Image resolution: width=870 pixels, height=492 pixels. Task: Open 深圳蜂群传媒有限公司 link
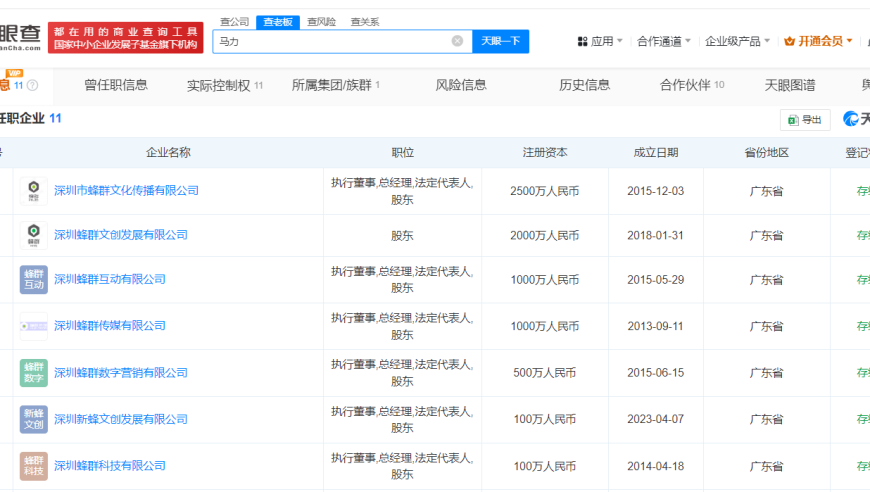[x=109, y=326]
